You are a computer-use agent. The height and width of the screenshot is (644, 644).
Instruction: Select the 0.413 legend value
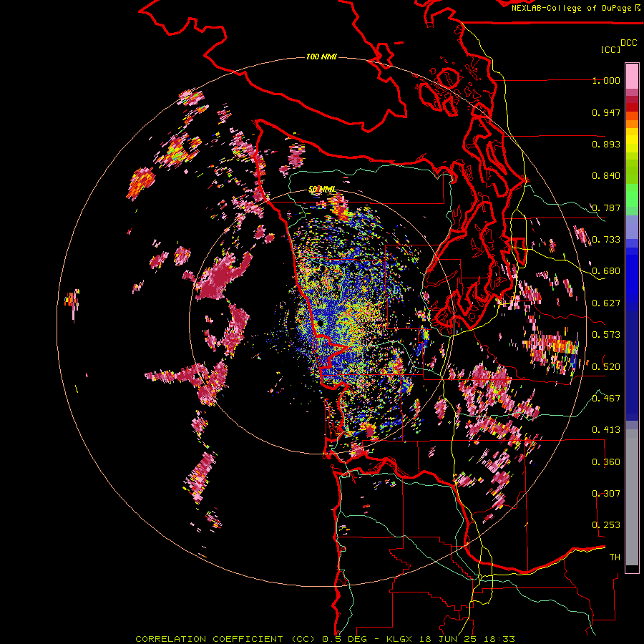606,430
